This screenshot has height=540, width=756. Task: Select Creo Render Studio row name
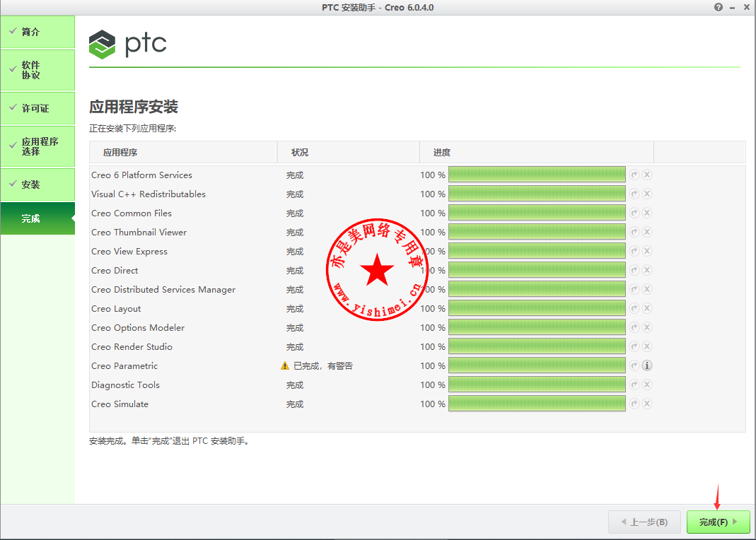[x=132, y=347]
